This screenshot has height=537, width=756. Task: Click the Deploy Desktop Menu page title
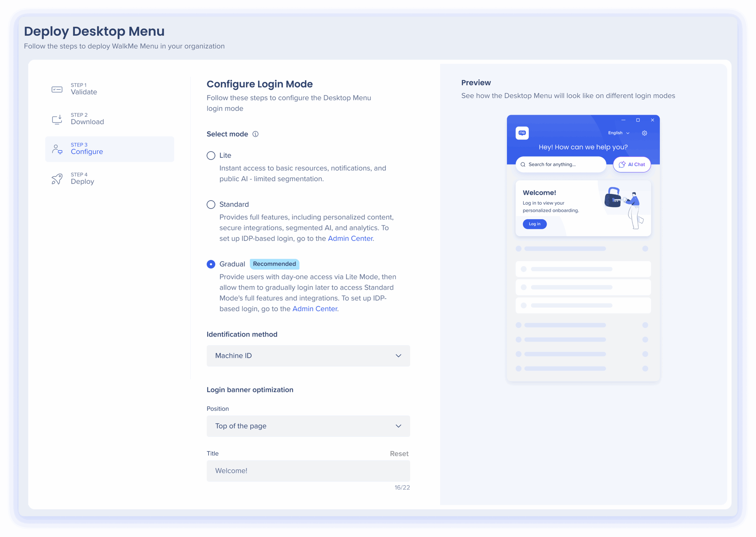(x=94, y=31)
